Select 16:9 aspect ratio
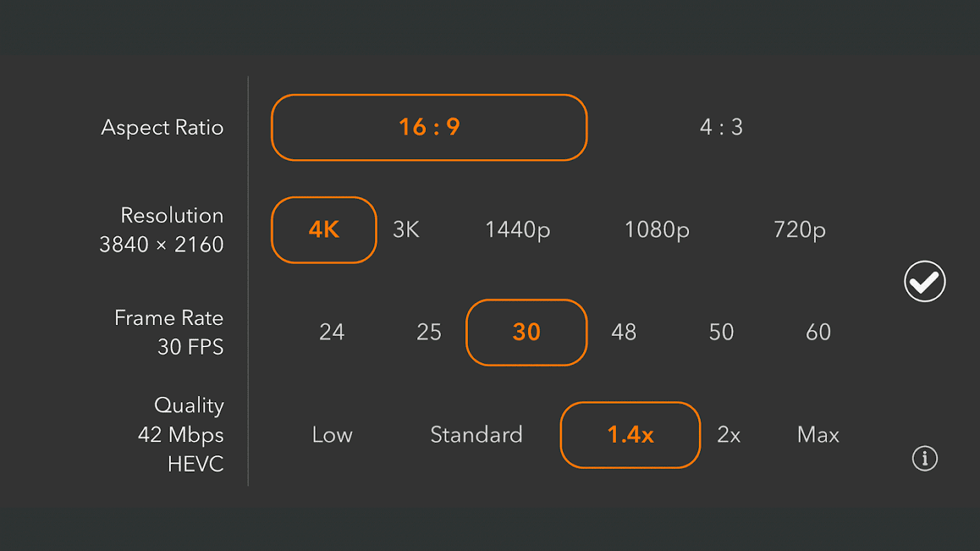The height and width of the screenshot is (551, 980). pos(429,127)
